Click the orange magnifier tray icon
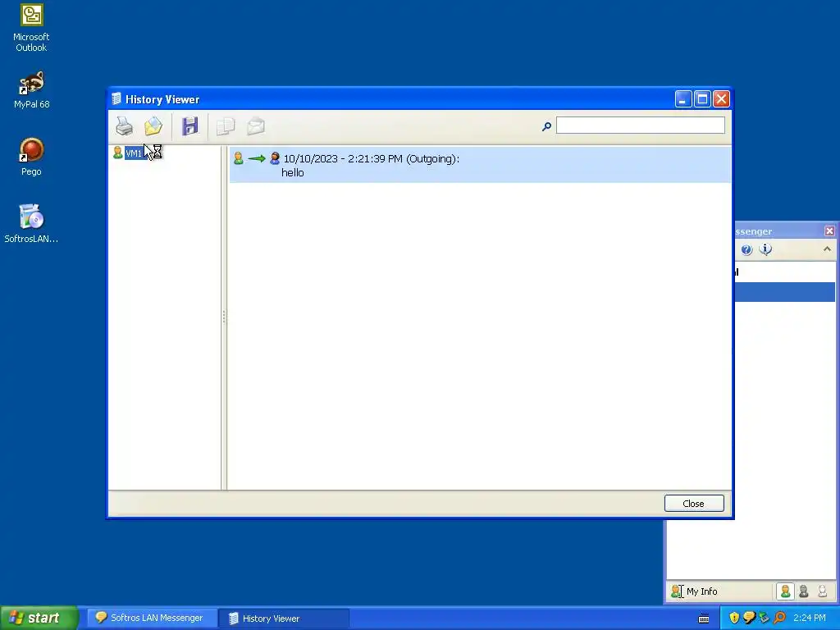This screenshot has height=630, width=840. (779, 619)
